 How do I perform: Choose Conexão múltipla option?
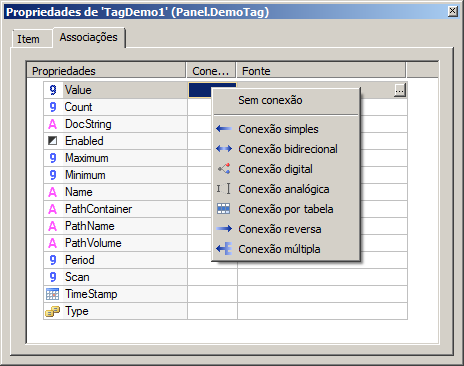286,249
